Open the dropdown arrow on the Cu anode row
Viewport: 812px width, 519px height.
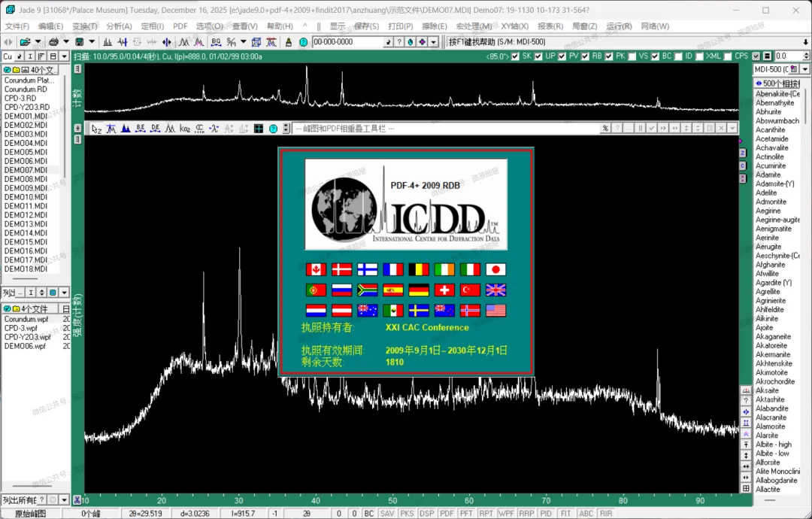64,56
